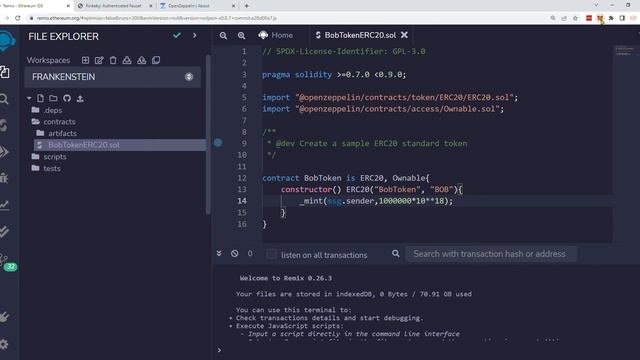Viewport: 640px width, 360px height.
Task: Open the Search in files sidebar icon
Action: (4, 99)
